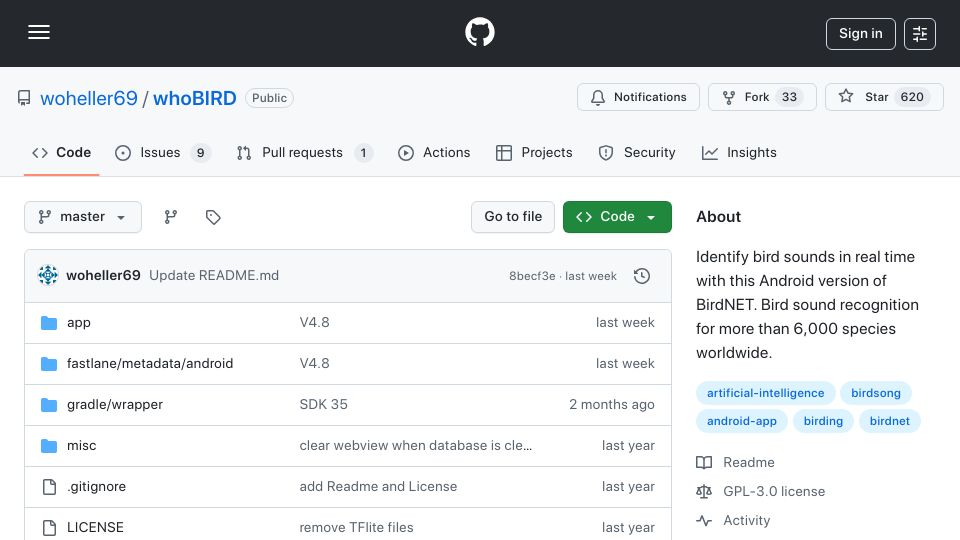Image resolution: width=960 pixels, height=540 pixels.
Task: Open the V4.8 commit for app row
Action: pyautogui.click(x=314, y=323)
